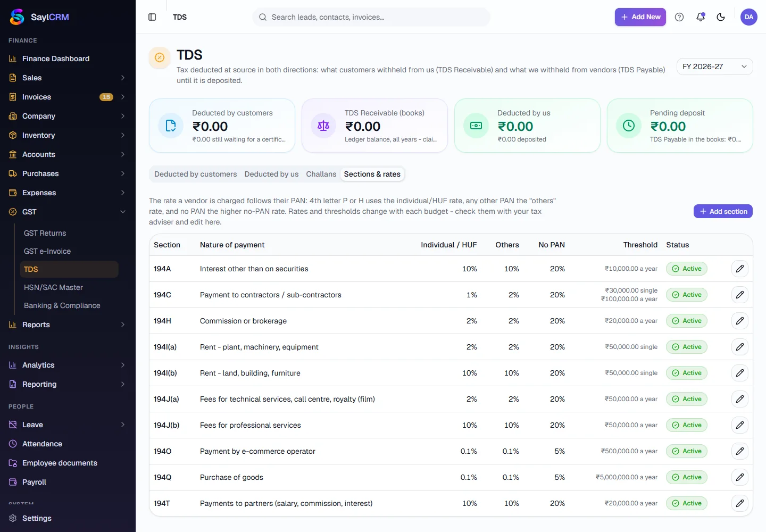Image resolution: width=766 pixels, height=532 pixels.
Task: Edit the 194I(a) rent row
Action: pyautogui.click(x=740, y=347)
